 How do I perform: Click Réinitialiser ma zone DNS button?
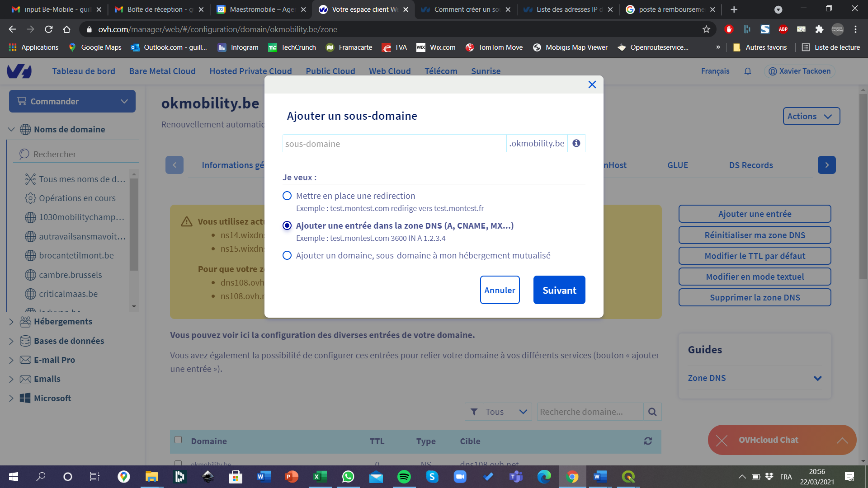click(754, 235)
